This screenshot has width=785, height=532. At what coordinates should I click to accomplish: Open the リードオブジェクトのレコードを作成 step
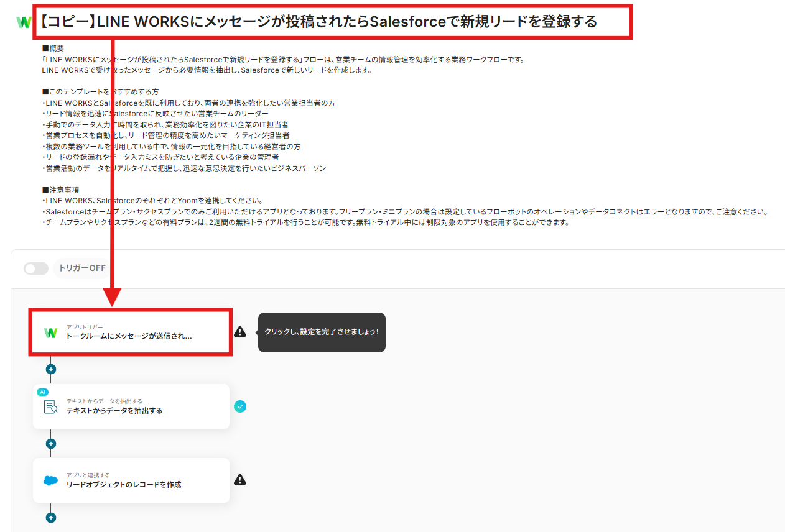tap(131, 480)
